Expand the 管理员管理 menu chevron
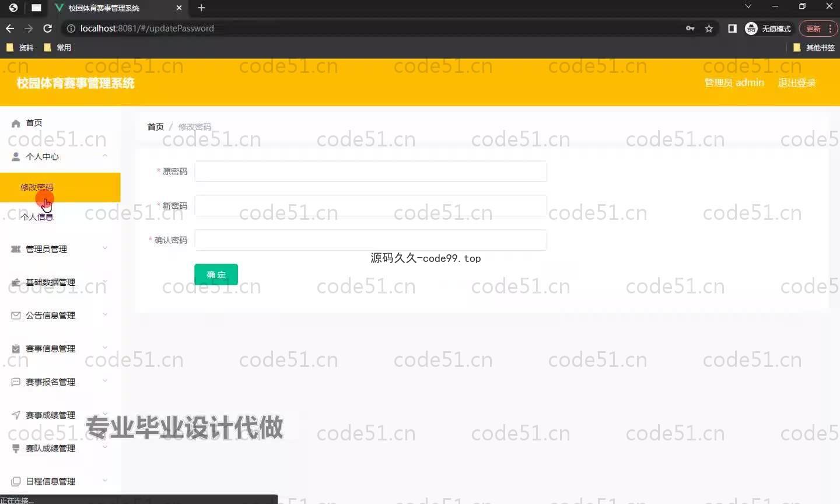This screenshot has height=504, width=840. [105, 248]
